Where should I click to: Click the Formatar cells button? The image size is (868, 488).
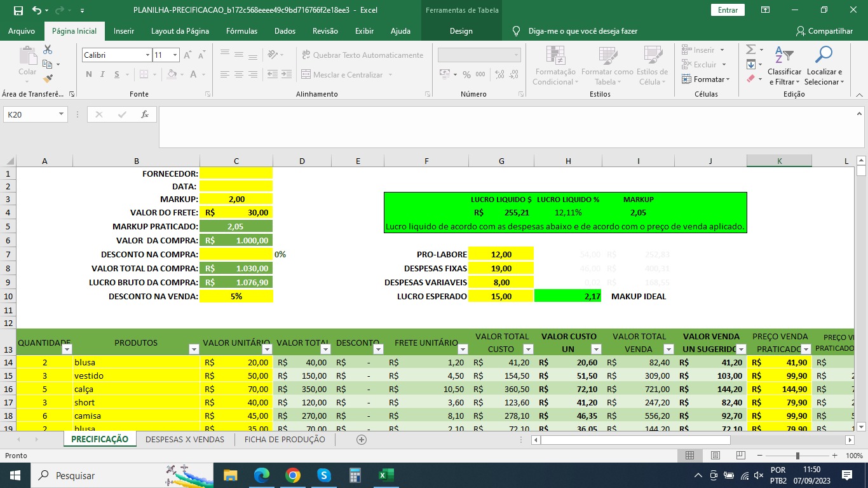[x=706, y=79]
